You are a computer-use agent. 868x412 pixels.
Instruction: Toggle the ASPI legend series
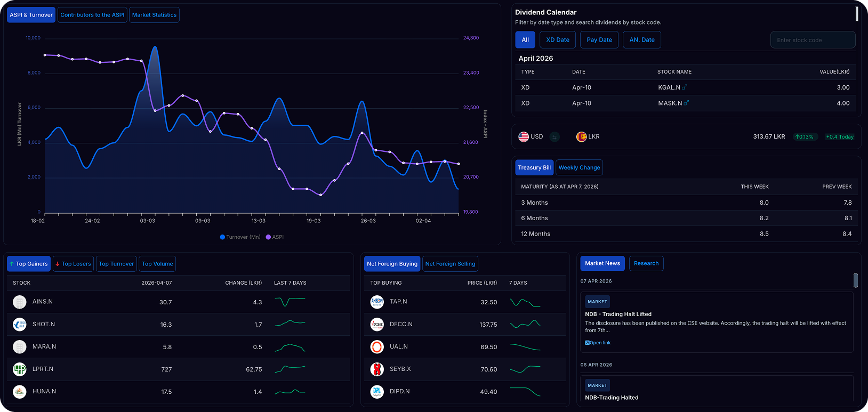275,237
